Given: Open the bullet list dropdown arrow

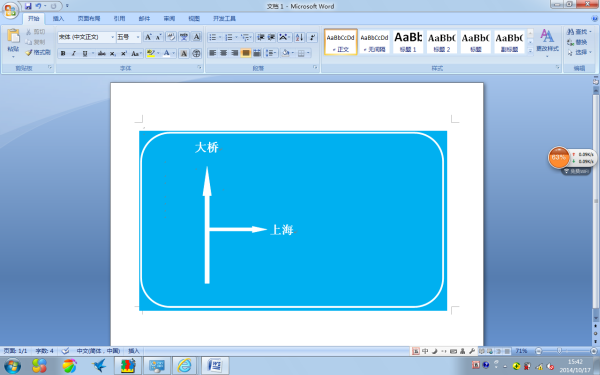Looking at the screenshot, I should point(220,37).
